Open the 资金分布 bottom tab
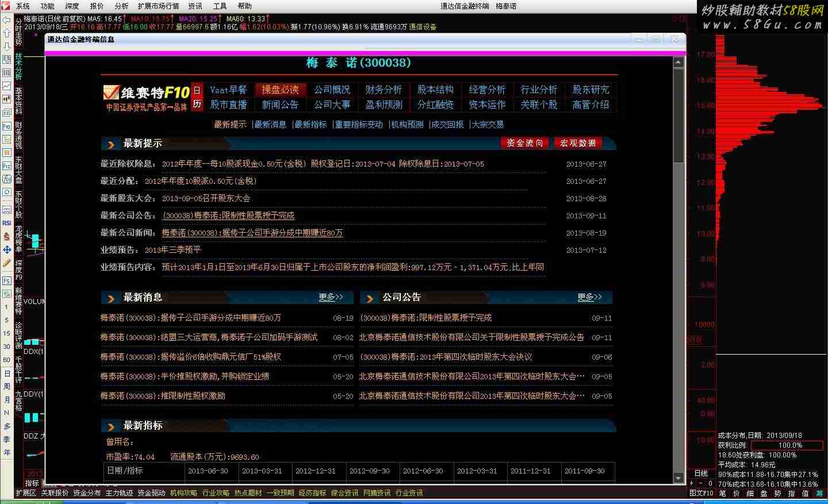The image size is (828, 504). [x=87, y=493]
